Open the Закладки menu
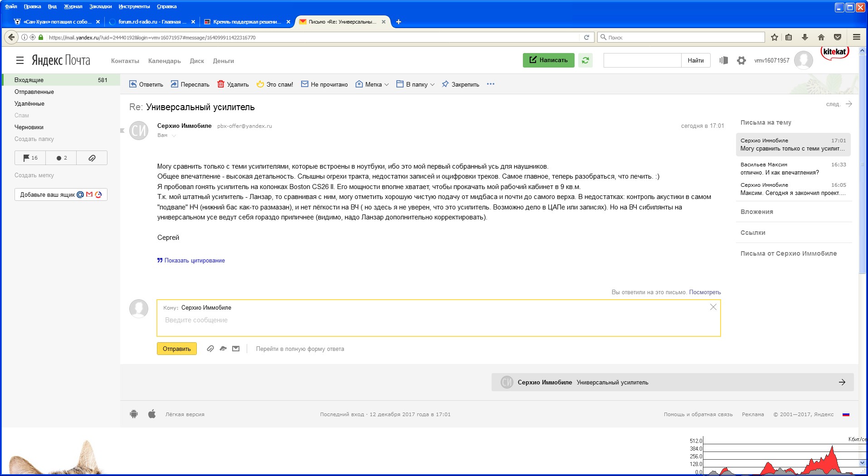This screenshot has height=476, width=868. point(101,6)
